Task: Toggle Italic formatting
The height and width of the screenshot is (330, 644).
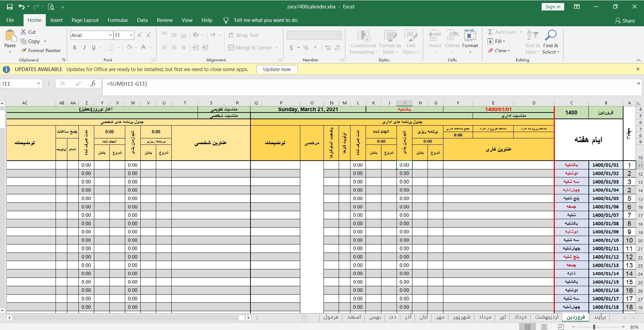Action: (x=84, y=47)
